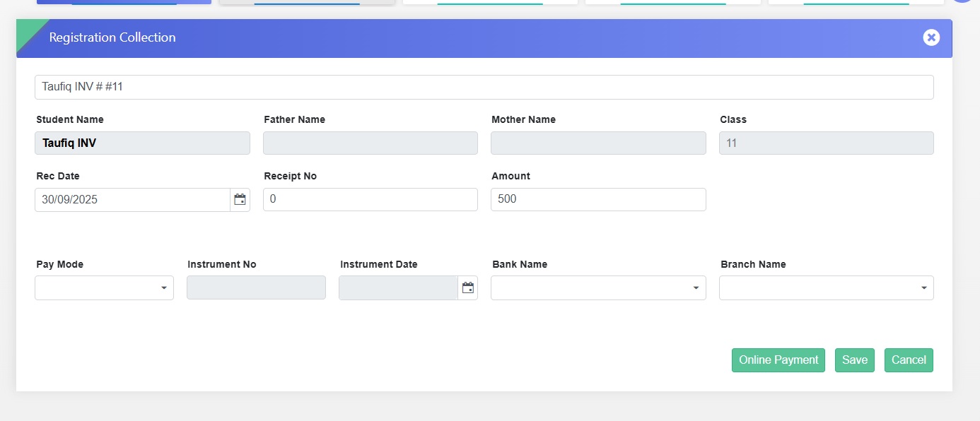Screen dimensions: 980x421
Task: Click into the Receipt No field
Action: click(x=370, y=200)
